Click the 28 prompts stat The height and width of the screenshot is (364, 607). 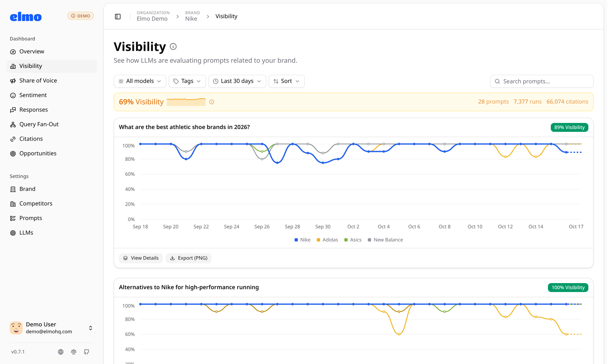[493, 102]
